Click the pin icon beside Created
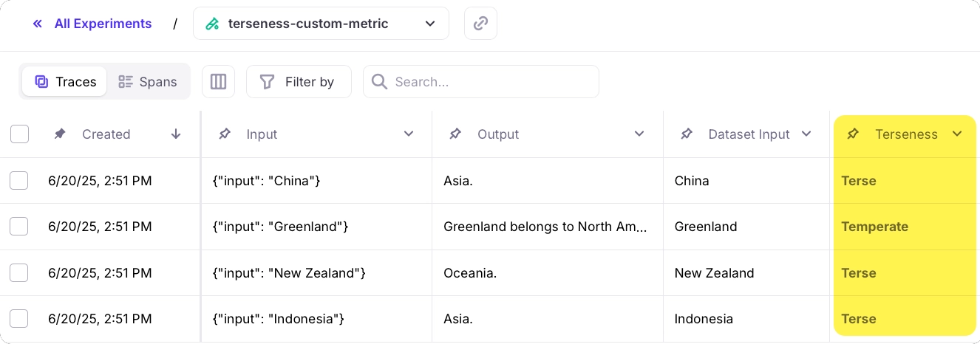980x344 pixels. pos(60,134)
